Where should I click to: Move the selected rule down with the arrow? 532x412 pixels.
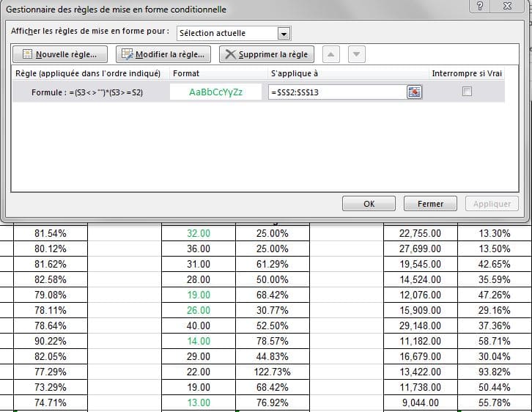pos(356,54)
